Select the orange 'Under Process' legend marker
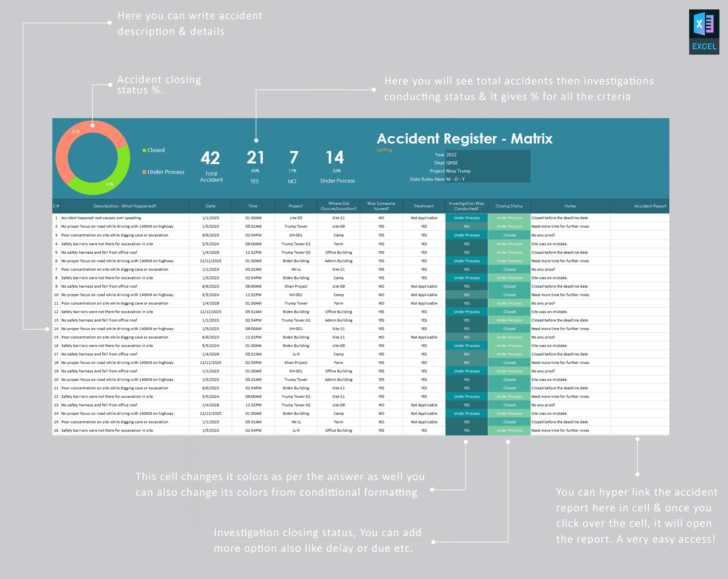 pyautogui.click(x=144, y=172)
